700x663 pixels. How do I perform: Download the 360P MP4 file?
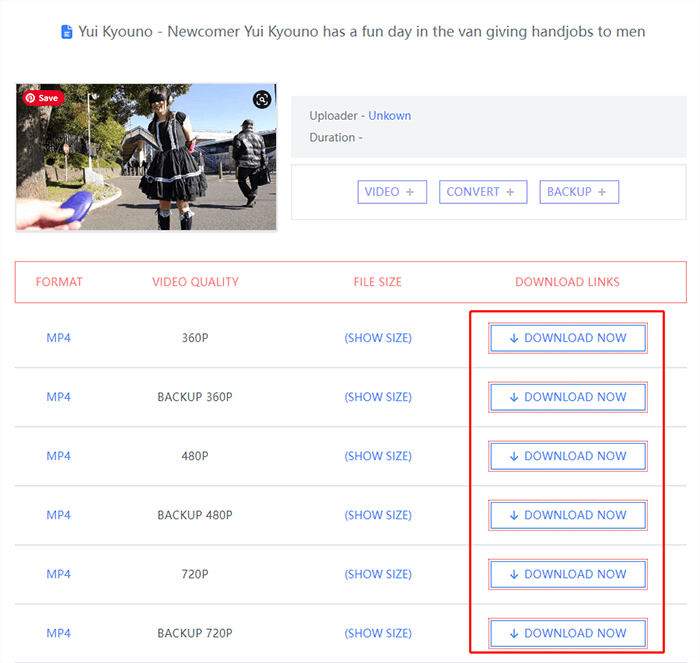[x=568, y=338]
